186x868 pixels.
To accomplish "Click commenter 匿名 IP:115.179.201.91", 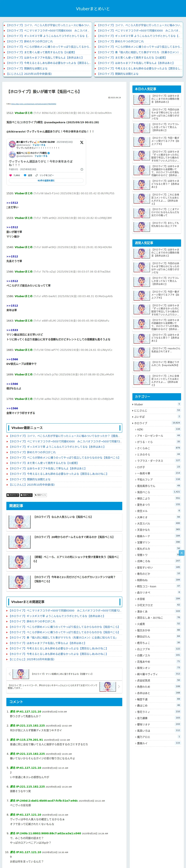I will (x=26, y=740).
